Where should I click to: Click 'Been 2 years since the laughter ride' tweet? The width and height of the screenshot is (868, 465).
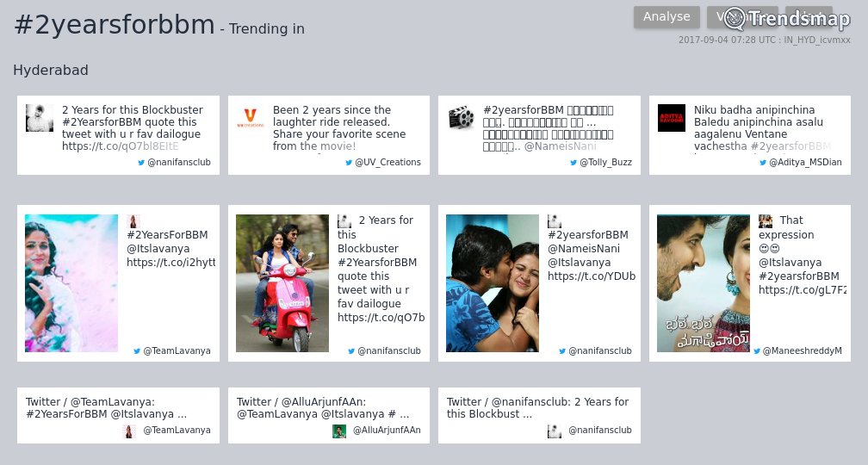click(x=338, y=127)
